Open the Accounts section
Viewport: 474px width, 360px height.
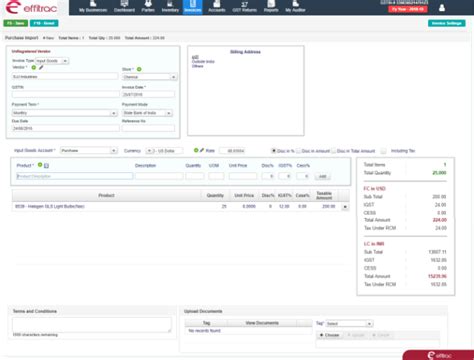217,7
